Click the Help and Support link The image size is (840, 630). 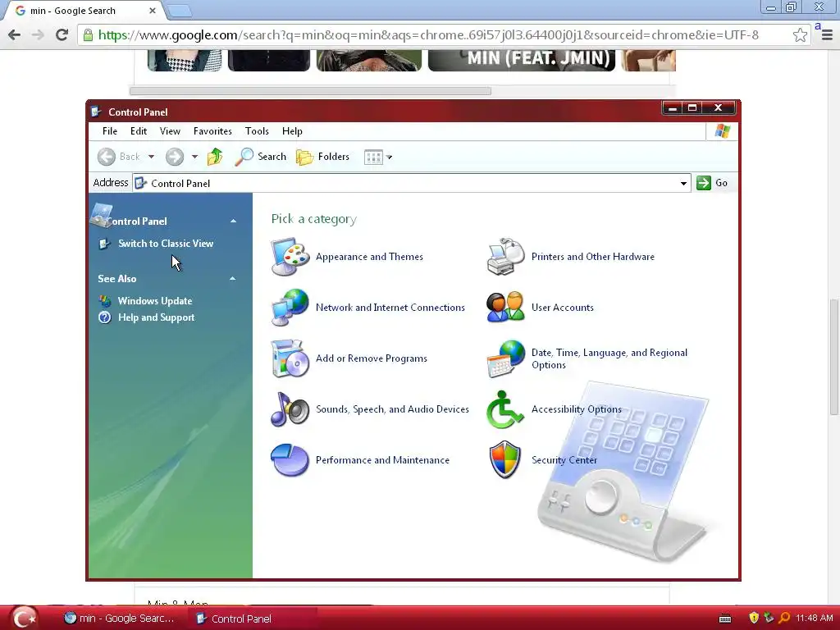pyautogui.click(x=156, y=317)
